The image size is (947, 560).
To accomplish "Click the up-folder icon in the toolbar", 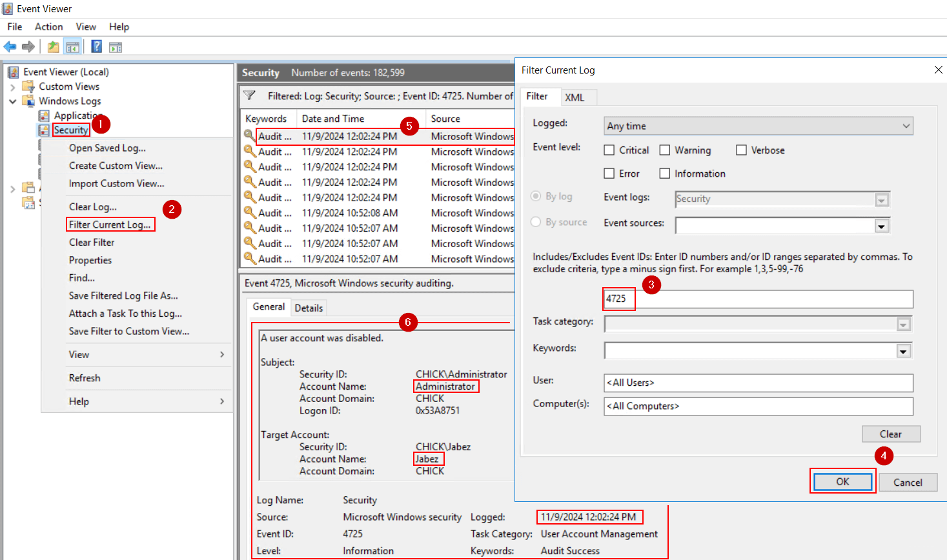I will pos(53,46).
